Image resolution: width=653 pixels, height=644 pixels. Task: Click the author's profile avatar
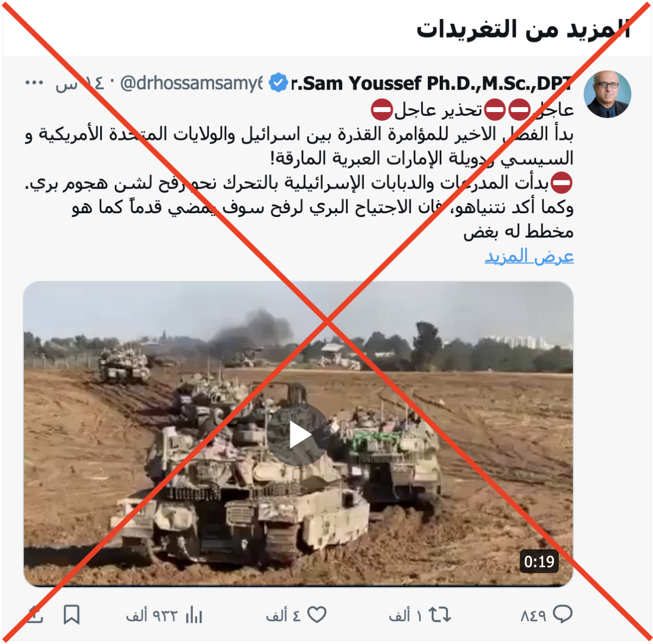607,94
